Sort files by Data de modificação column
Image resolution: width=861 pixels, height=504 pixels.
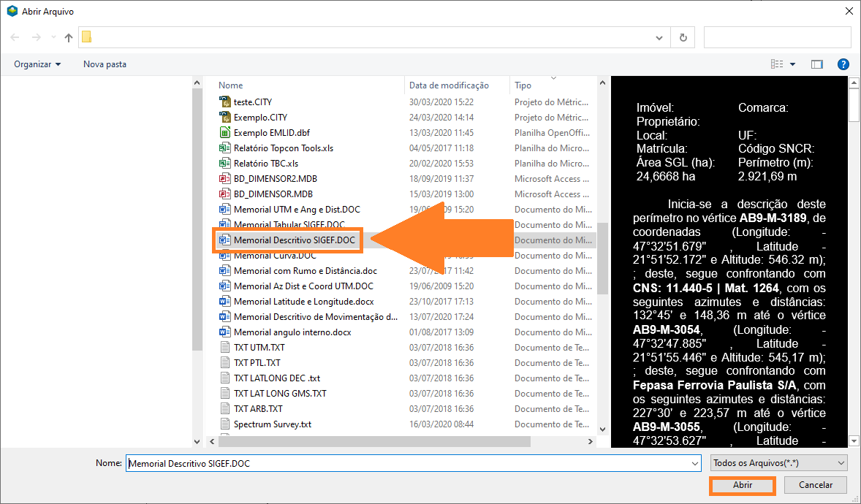point(449,85)
